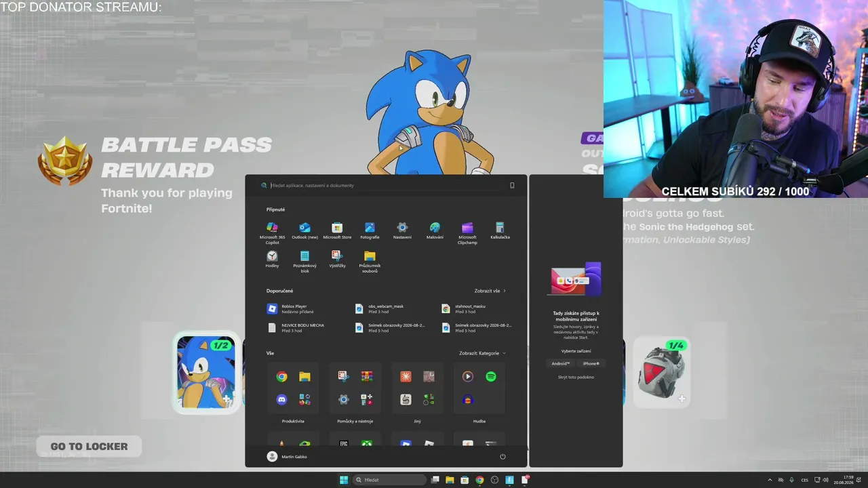Switch to Chrome on taskbar

(479, 480)
